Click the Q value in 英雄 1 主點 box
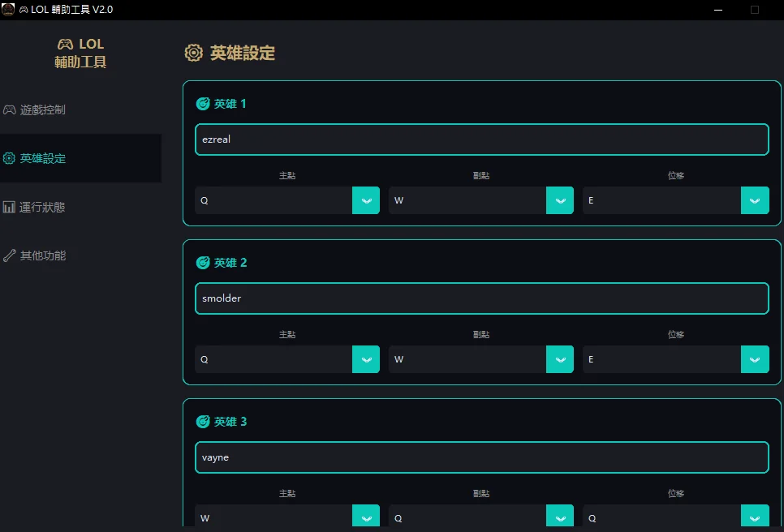Screen dimensions: 784x532 [x=205, y=200]
